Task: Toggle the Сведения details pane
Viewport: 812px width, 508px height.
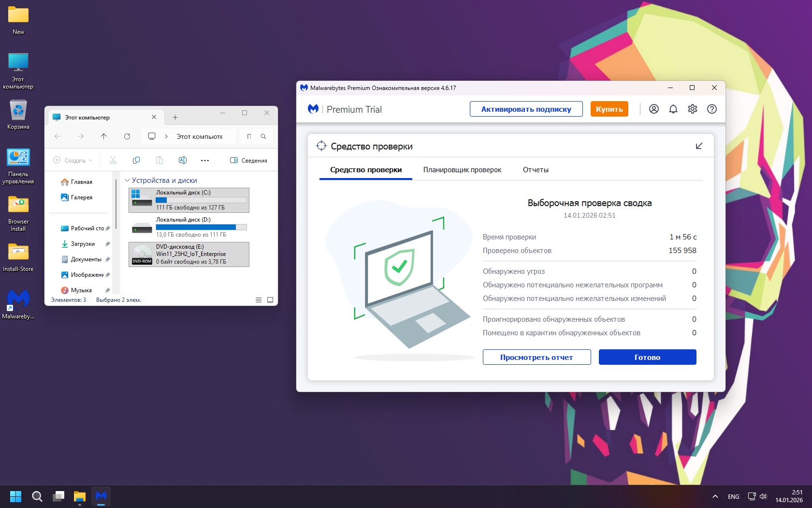Action: tap(248, 160)
